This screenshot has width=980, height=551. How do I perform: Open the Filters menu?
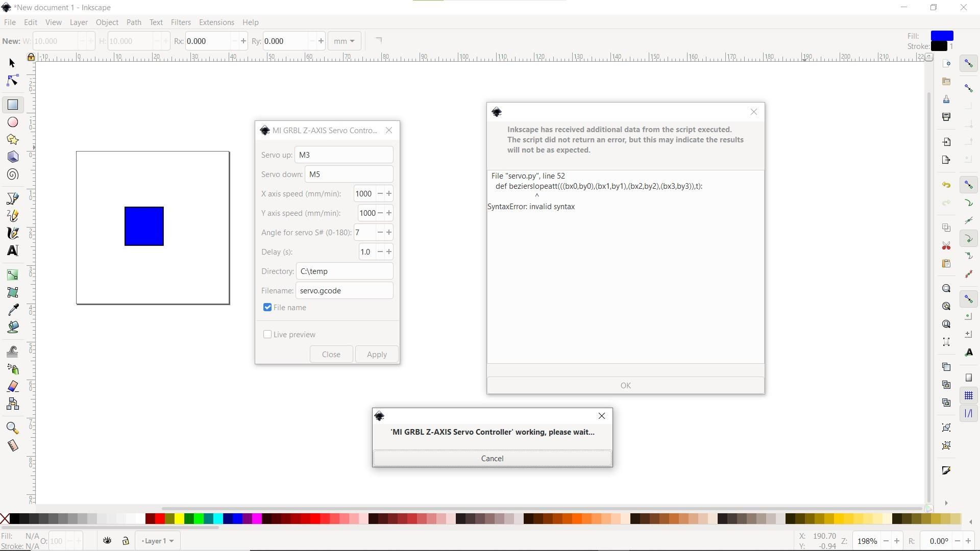(181, 22)
